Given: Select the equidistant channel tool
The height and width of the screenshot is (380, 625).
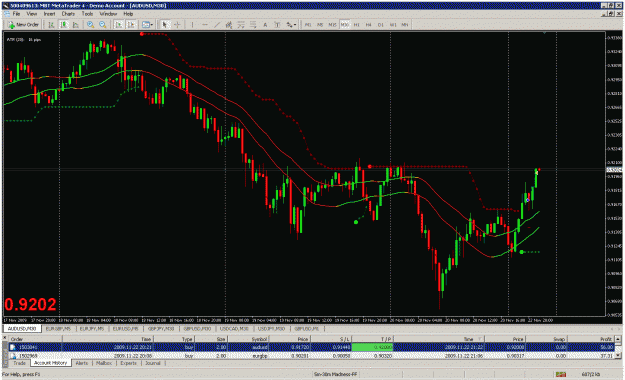Looking at the screenshot, I should tap(228, 25).
